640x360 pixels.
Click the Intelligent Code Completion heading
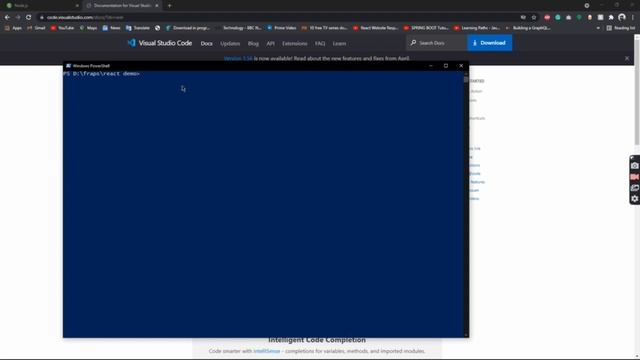(317, 340)
